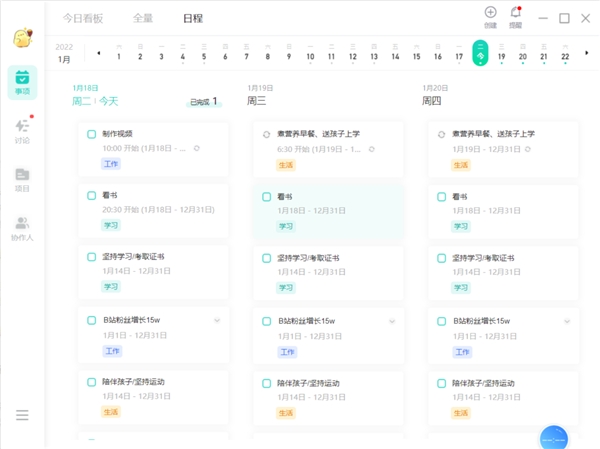Check off 制作视频 task
This screenshot has height=449, width=600.
[x=91, y=134]
